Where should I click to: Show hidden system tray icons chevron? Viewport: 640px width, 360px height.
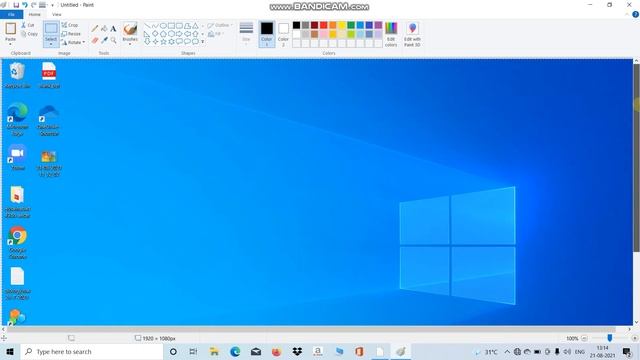click(507, 351)
